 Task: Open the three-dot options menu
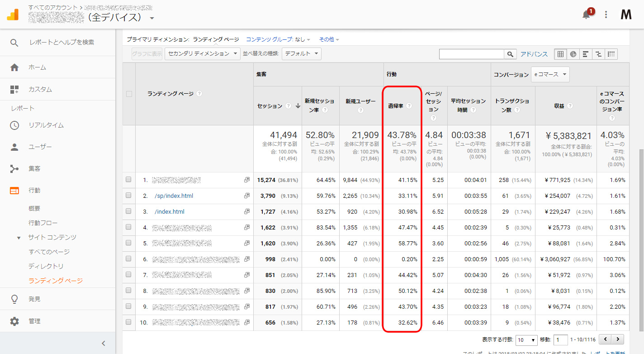pos(606,14)
